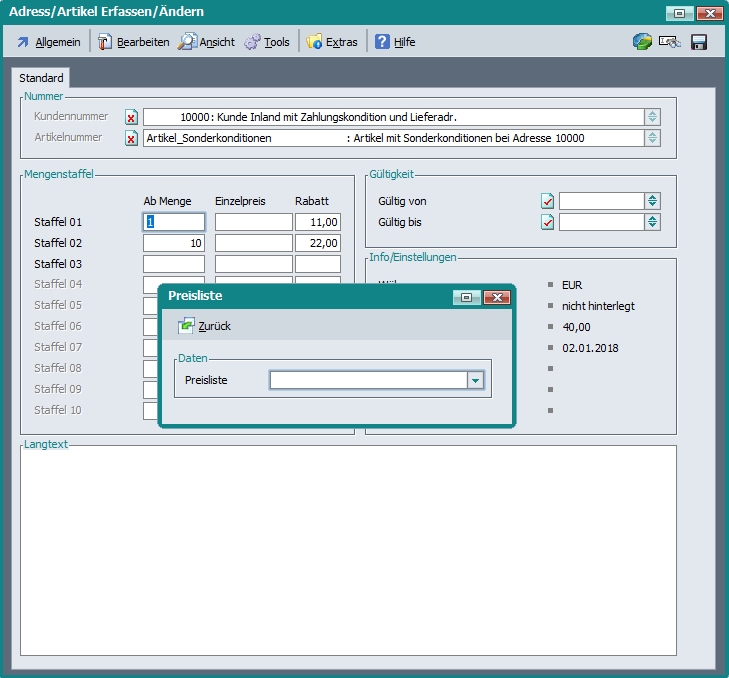Image resolution: width=729 pixels, height=678 pixels.
Task: Click the Gültig von date spinner arrows
Action: pos(652,201)
